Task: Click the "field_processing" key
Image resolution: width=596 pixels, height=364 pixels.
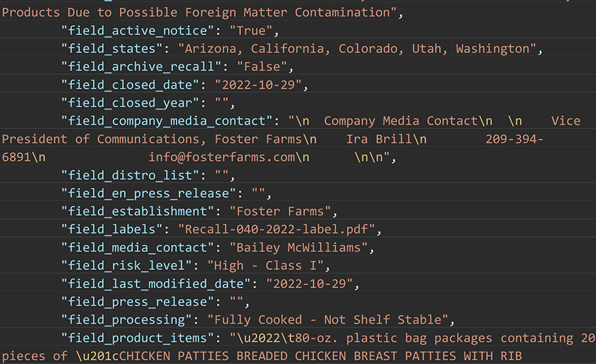Action: point(127,320)
